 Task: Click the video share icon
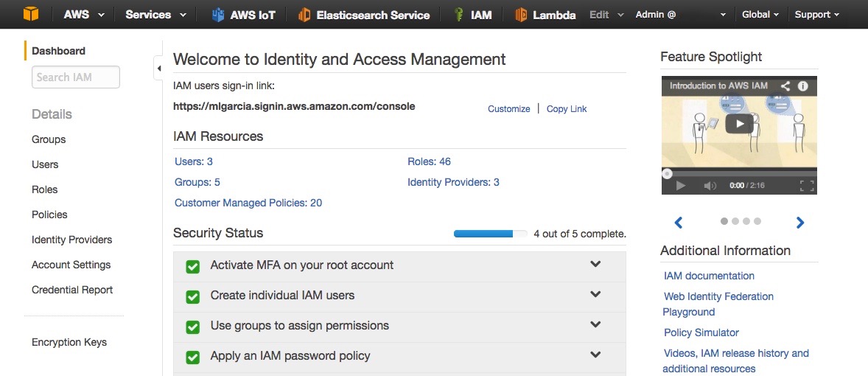pos(785,86)
